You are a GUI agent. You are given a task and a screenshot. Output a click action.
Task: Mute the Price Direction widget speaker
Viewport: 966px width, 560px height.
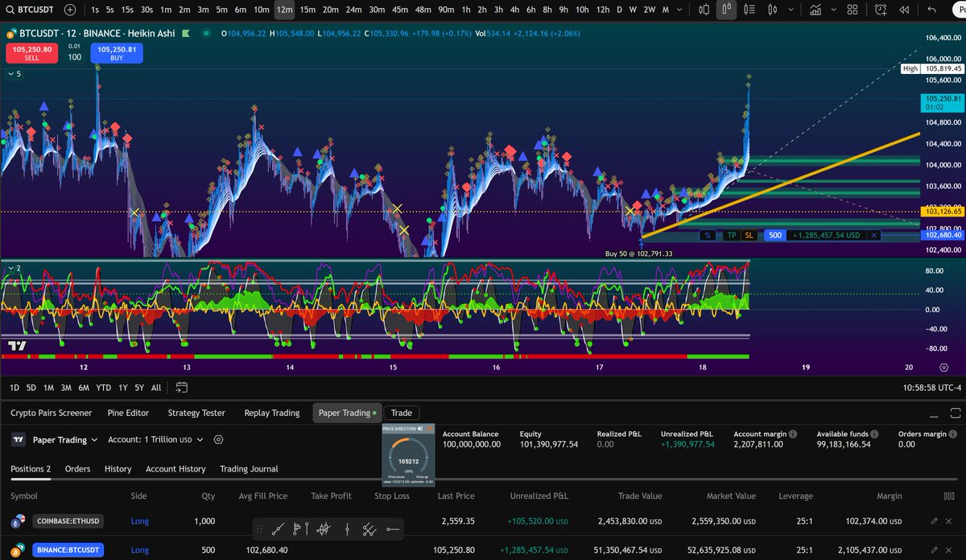[x=420, y=429]
